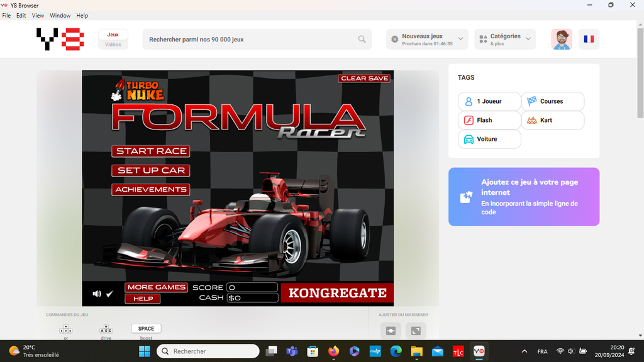Screen dimensions: 644x362
Task: Show hidden system tray icons chevron
Action: [525, 351]
